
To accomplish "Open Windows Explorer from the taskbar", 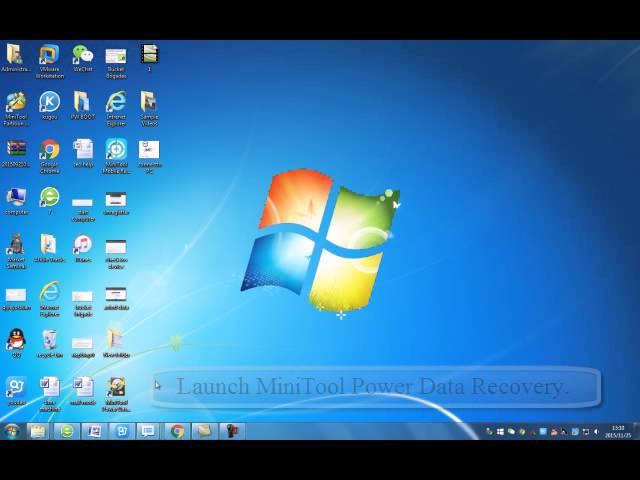I will [38, 431].
